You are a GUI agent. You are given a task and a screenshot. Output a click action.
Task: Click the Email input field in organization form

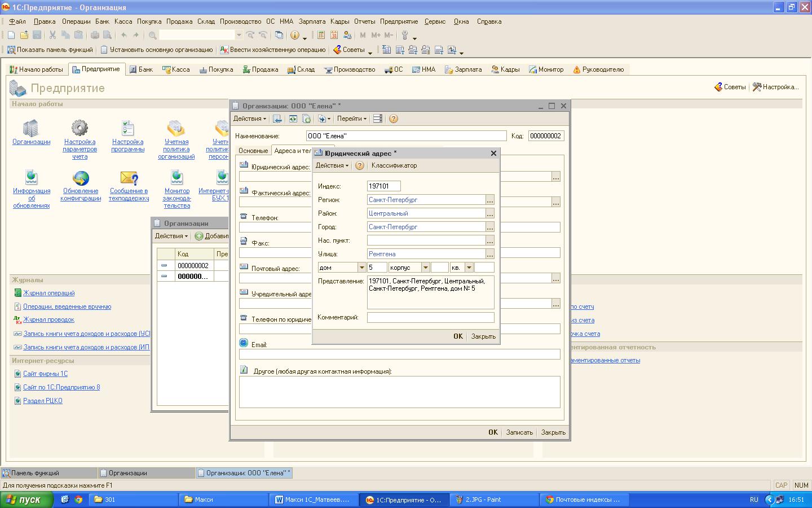click(x=400, y=354)
